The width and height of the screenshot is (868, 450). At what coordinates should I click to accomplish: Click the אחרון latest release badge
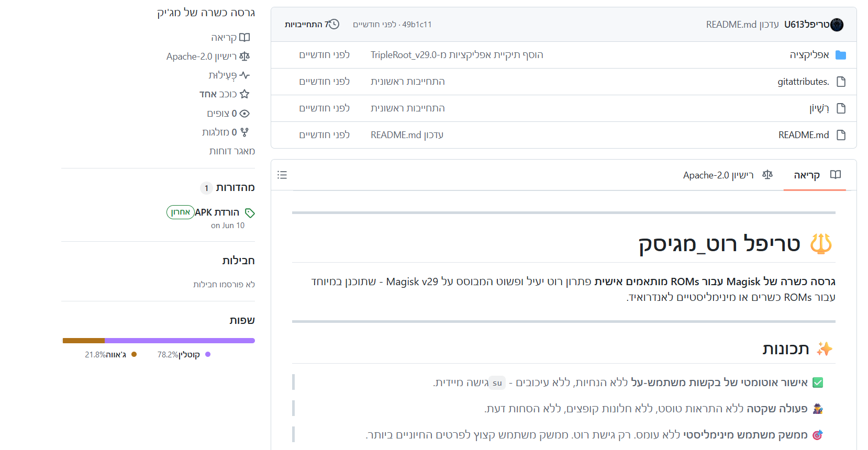pos(181,212)
